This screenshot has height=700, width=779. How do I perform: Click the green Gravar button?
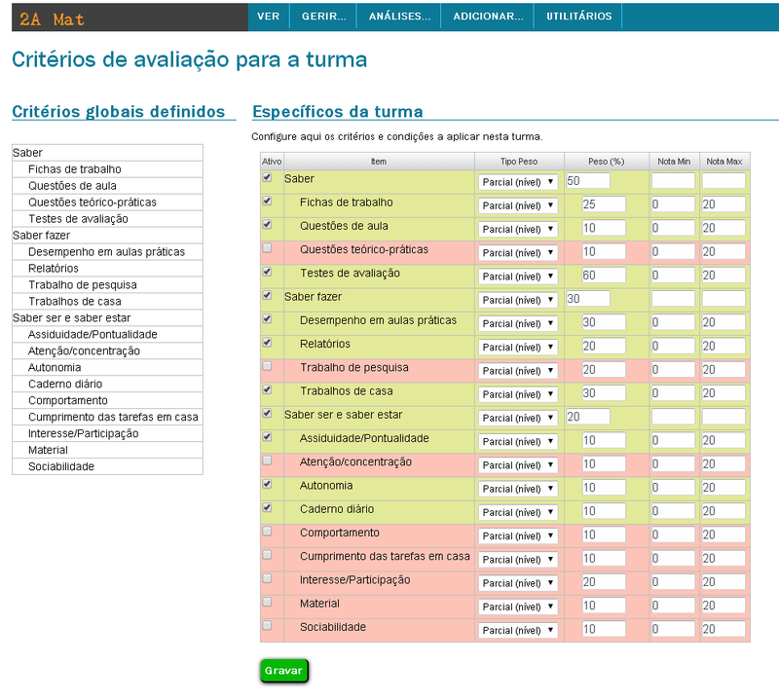tap(284, 671)
